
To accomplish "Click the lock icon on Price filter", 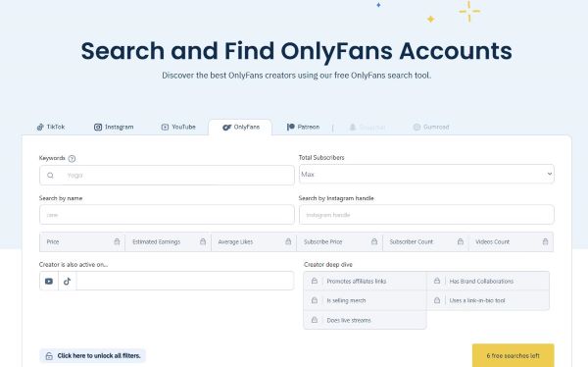I will coord(117,241).
